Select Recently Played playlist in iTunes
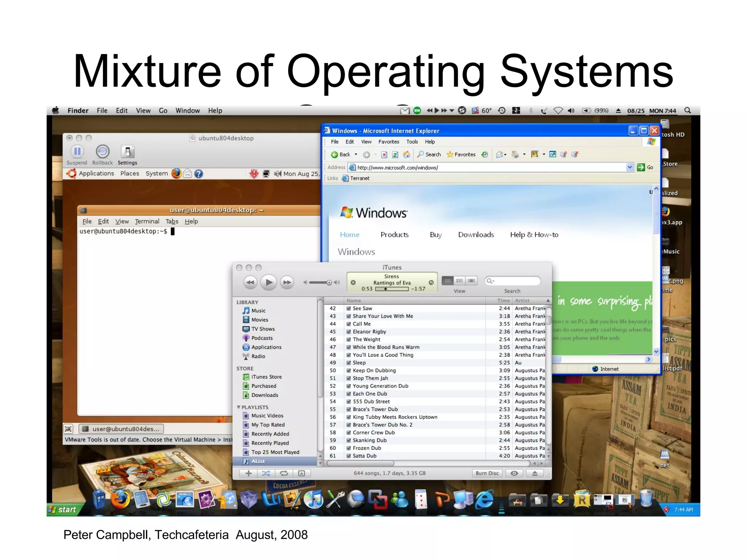Viewport: 747px width, 560px height. [270, 443]
